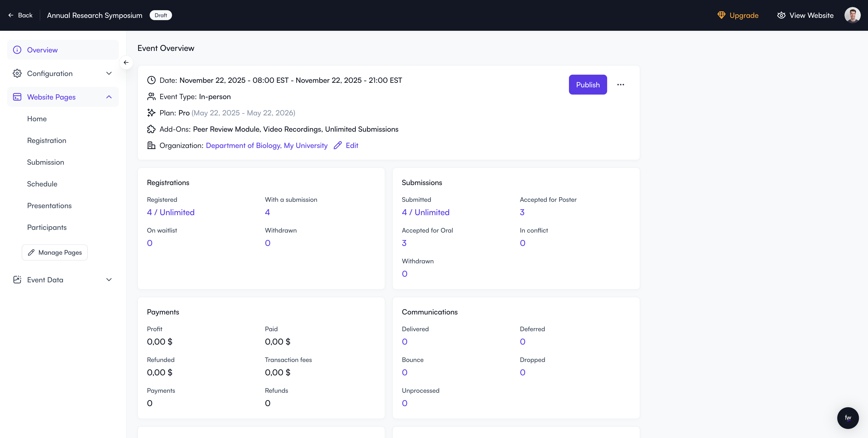
Task: Click the pencil Edit icon beside organization
Action: 337,145
